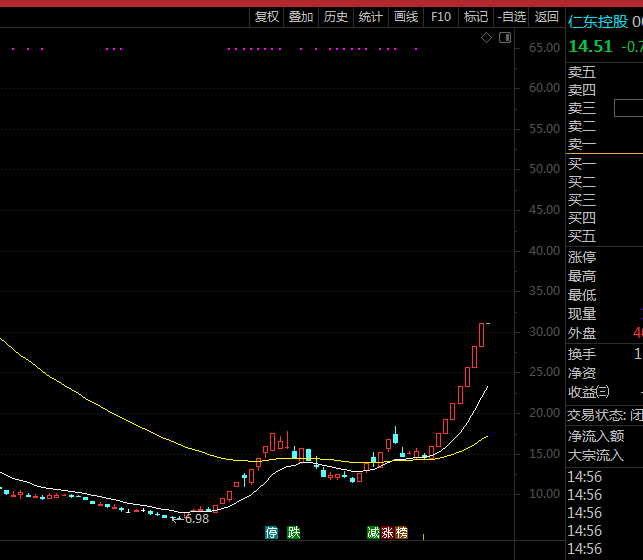Select the 买一 order row

(604, 164)
